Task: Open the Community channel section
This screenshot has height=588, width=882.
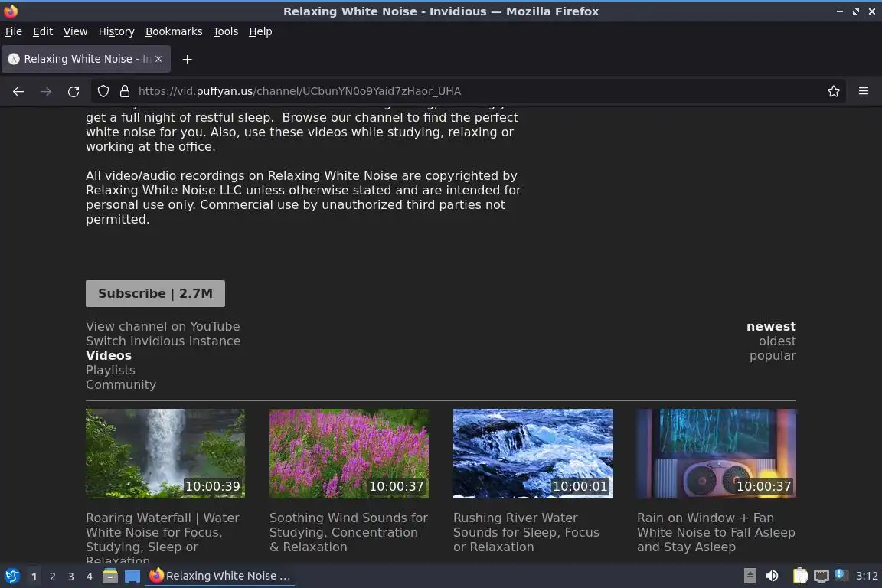Action: 121,385
